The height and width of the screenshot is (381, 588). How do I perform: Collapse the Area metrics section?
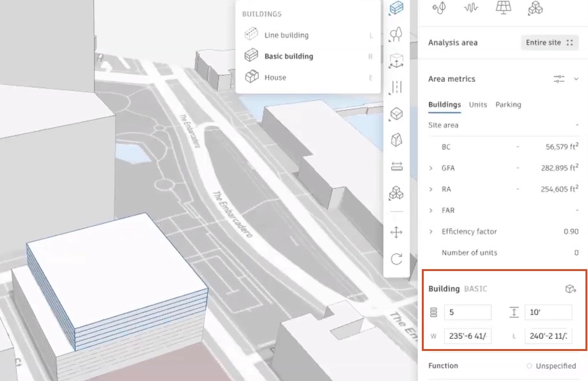[x=576, y=79]
